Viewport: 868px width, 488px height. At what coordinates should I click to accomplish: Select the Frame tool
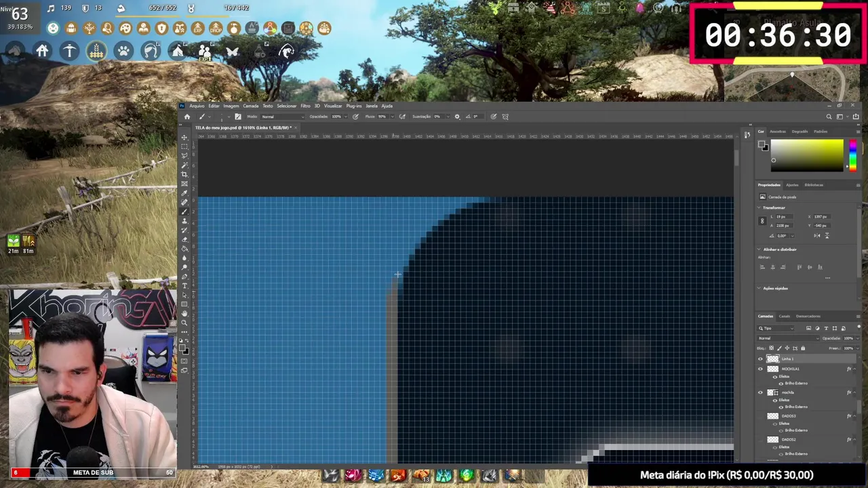click(184, 183)
